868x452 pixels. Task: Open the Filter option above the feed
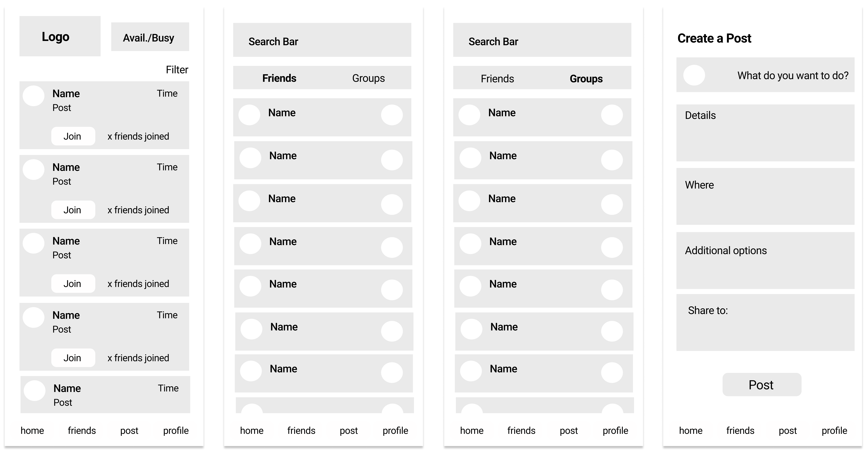coord(177,70)
